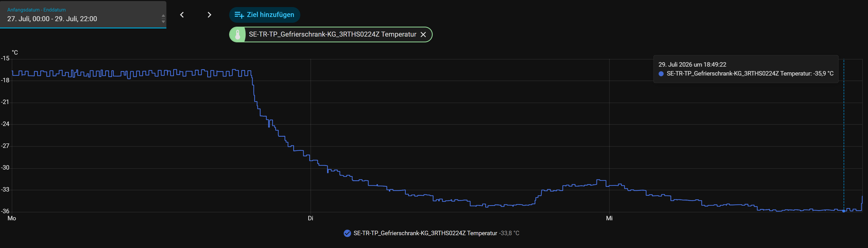Go to the next date range
The image size is (868, 248).
[x=209, y=15]
